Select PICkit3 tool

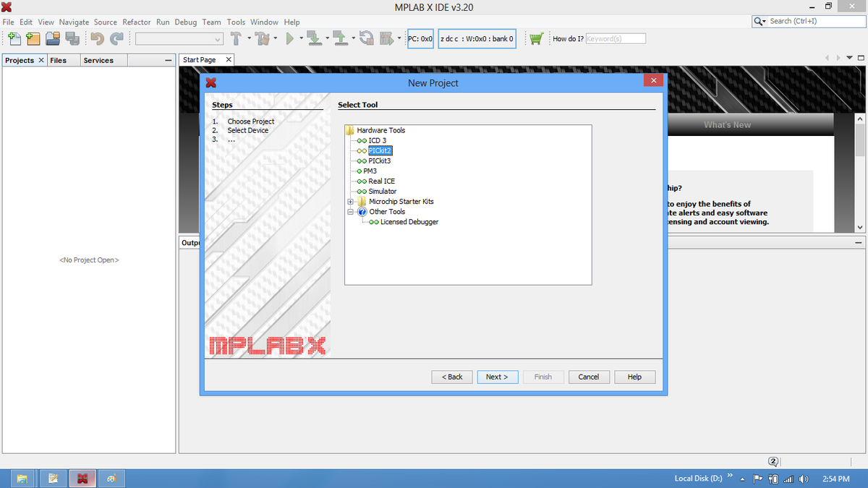[380, 160]
